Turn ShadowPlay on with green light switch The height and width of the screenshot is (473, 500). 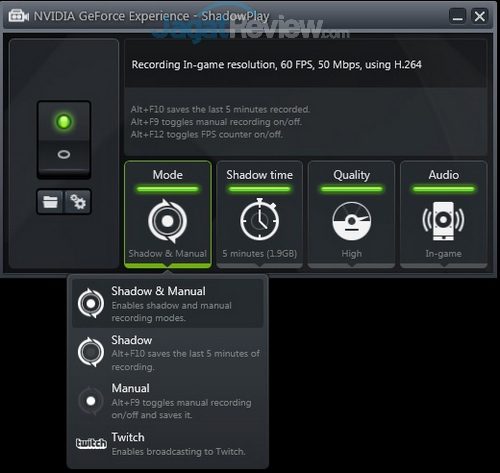64,121
